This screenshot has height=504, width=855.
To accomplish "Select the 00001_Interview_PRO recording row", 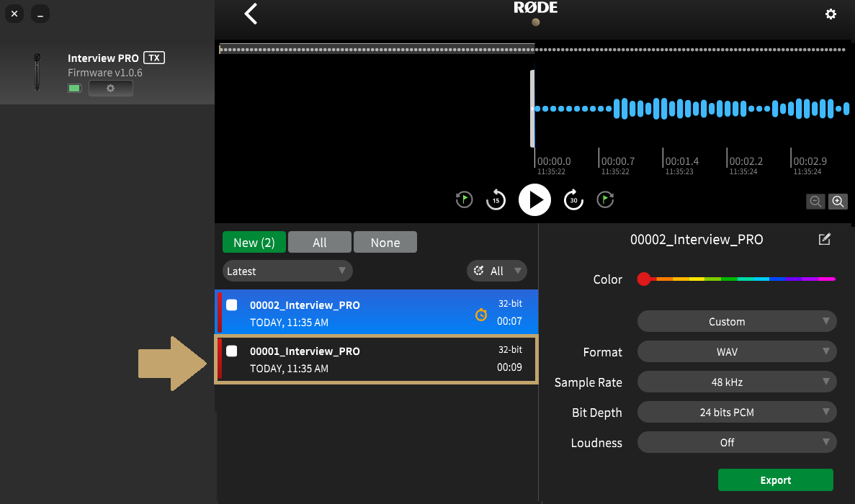I will click(x=376, y=359).
